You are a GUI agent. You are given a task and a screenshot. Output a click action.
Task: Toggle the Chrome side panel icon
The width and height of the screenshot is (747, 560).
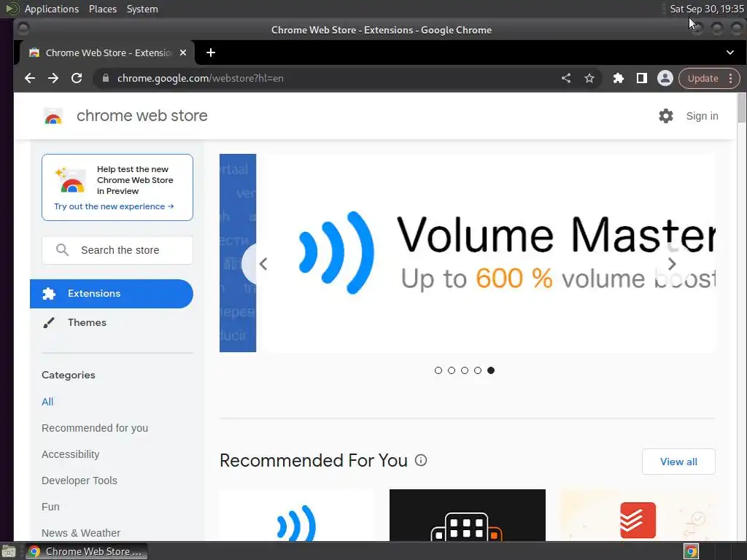click(x=642, y=78)
